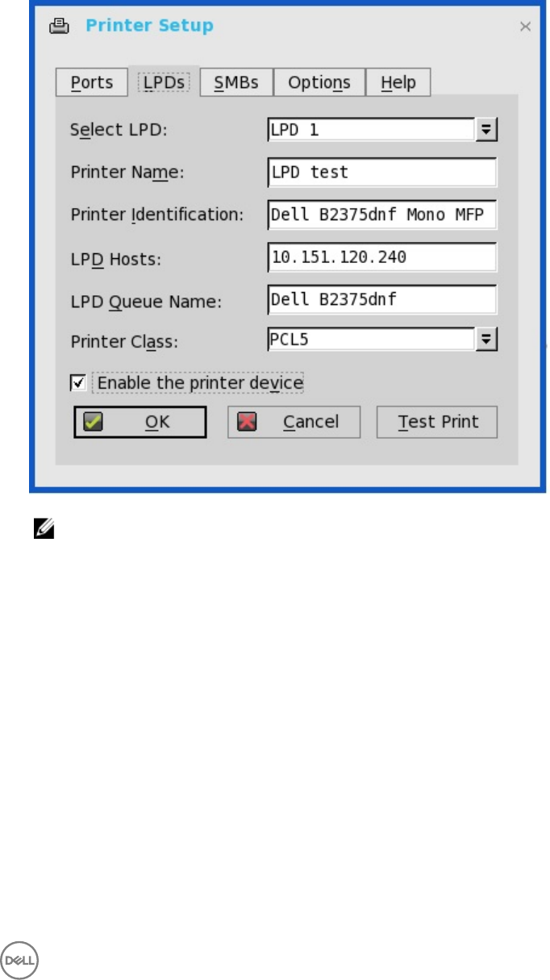Screen dimensions: 550x980
Task: Go to the Options tab
Action: (x=319, y=82)
